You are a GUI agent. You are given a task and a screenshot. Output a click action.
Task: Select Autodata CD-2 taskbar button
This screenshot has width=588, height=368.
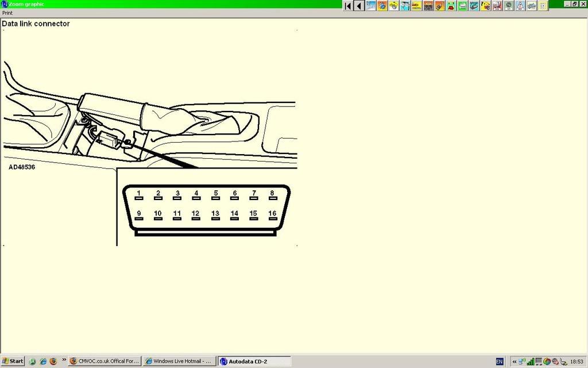click(254, 361)
